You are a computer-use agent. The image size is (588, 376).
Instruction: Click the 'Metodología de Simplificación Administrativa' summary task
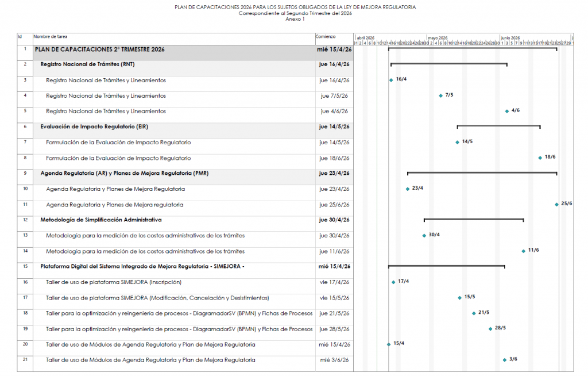[x=100, y=220]
